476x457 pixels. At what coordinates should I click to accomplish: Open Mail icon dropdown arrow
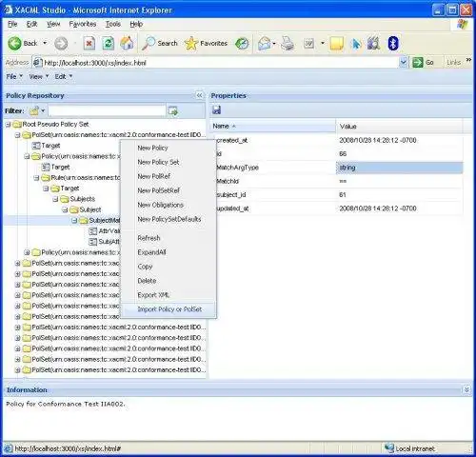tap(274, 44)
